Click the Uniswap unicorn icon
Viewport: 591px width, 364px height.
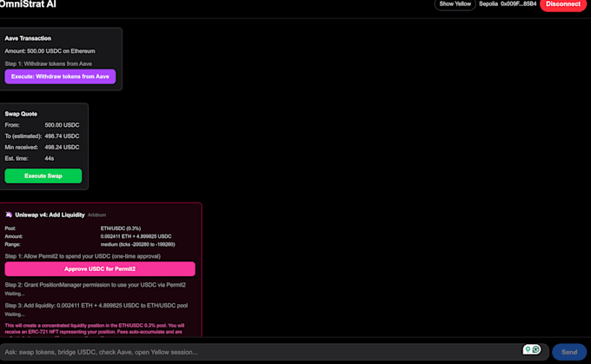pyautogui.click(x=9, y=215)
